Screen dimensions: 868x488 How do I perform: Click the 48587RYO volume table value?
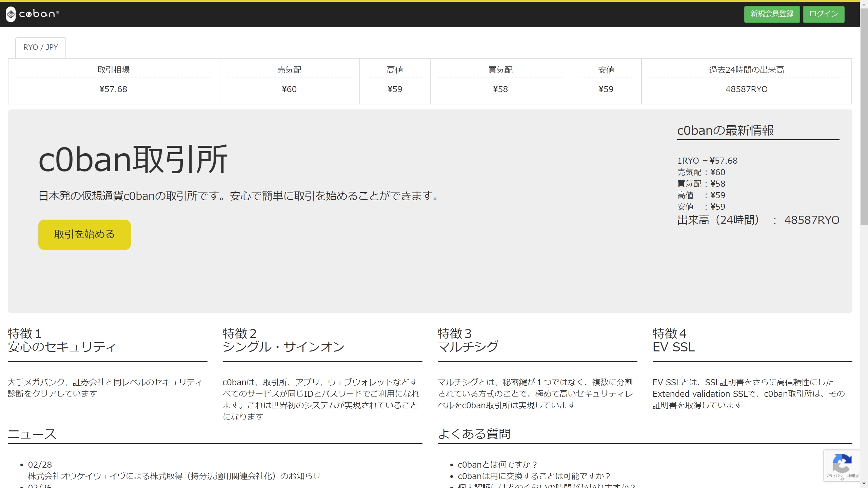[746, 89]
